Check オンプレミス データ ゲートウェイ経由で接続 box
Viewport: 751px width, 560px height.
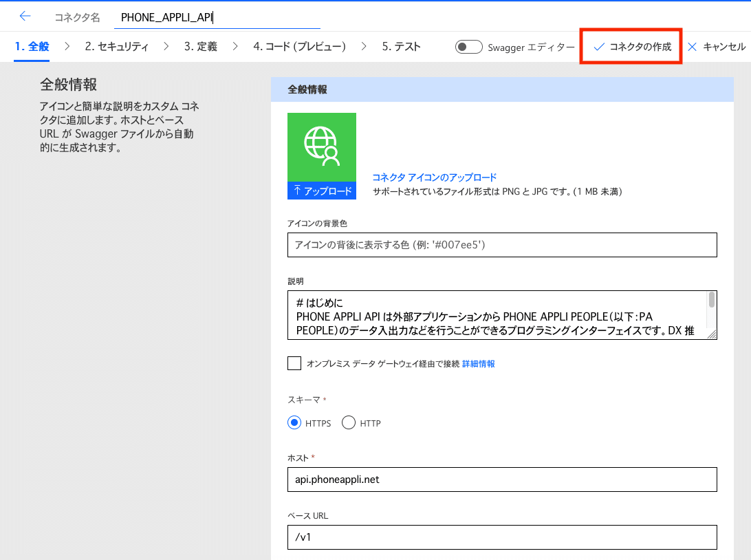click(294, 363)
